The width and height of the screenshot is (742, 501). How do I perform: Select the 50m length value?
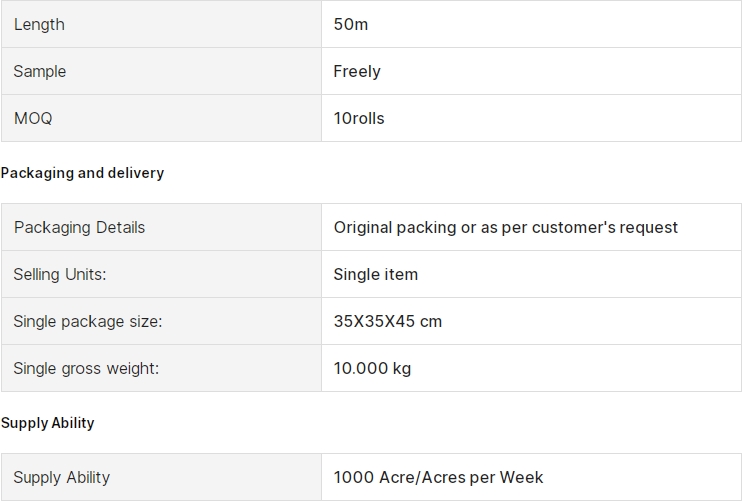[351, 24]
